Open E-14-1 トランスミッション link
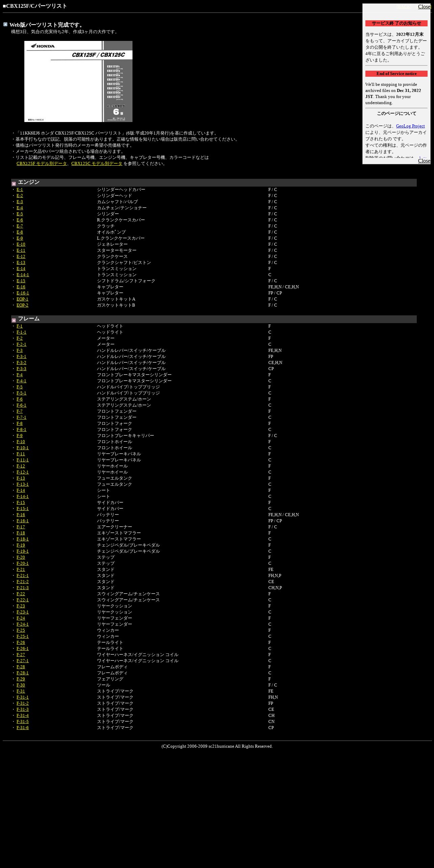The image size is (434, 868). click(23, 275)
